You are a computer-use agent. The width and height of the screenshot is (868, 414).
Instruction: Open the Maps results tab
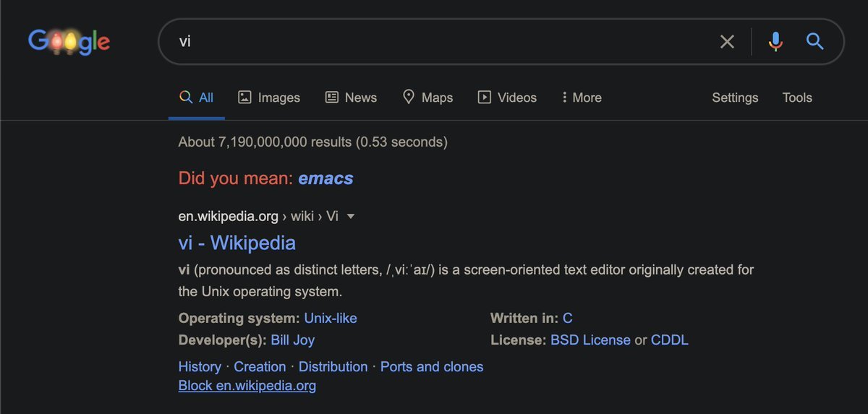(427, 98)
